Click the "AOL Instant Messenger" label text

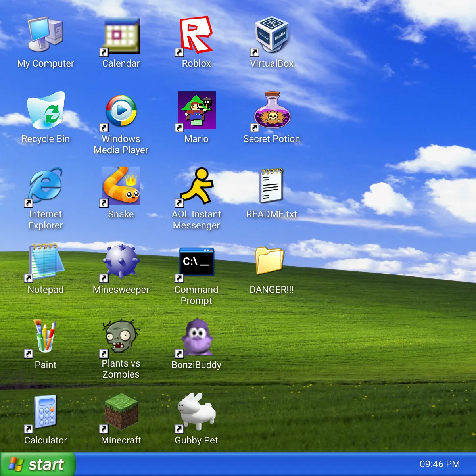196,220
